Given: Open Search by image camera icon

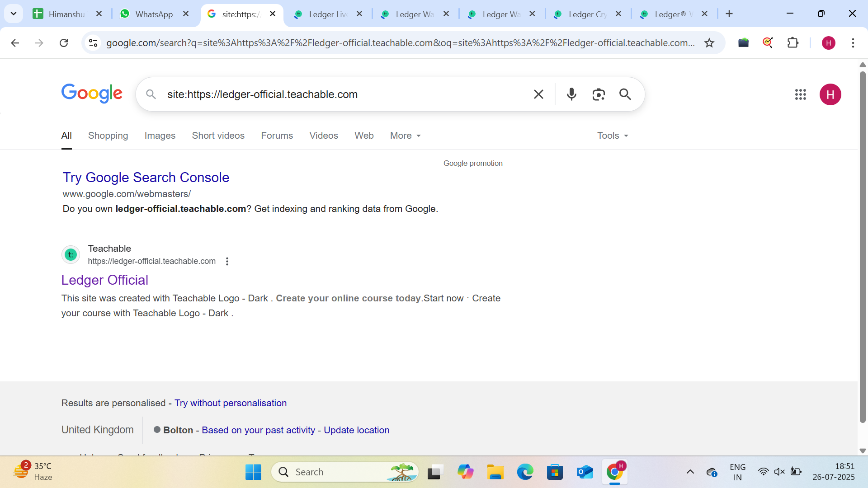Looking at the screenshot, I should pos(599,94).
